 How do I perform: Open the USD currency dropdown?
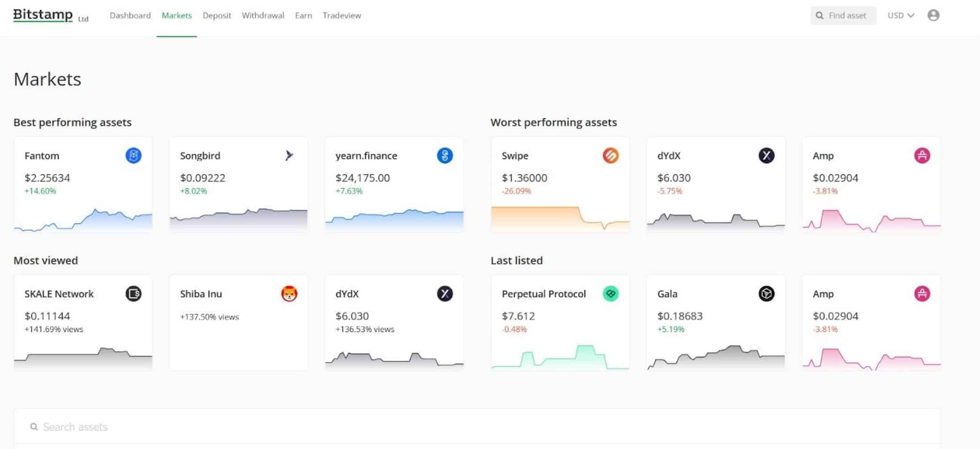click(x=901, y=16)
